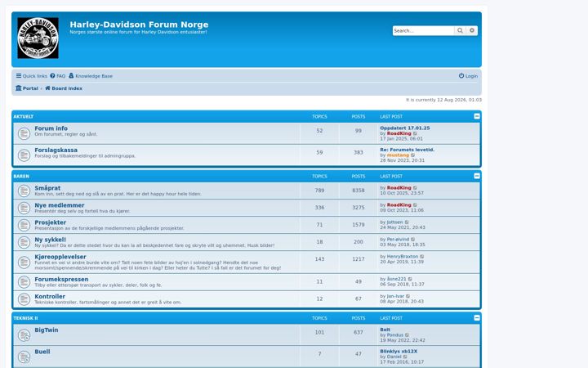This screenshot has width=588, height=368.
Task: View Jottsen user profile
Action: [x=395, y=222]
